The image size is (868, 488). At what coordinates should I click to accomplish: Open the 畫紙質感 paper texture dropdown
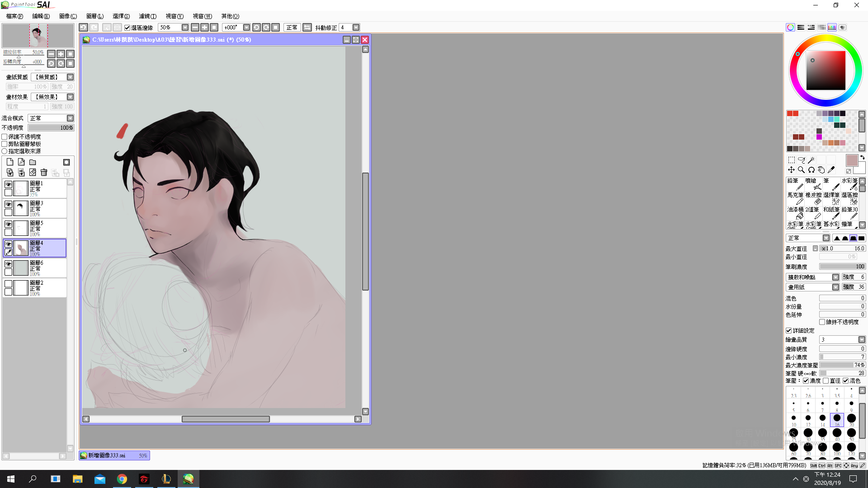pyautogui.click(x=71, y=77)
